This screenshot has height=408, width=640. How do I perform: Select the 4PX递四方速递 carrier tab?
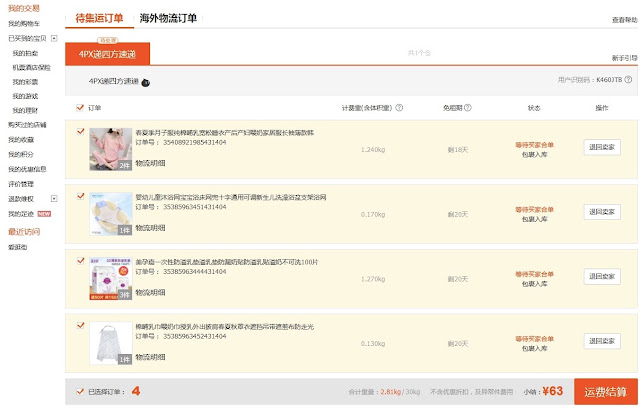point(107,54)
